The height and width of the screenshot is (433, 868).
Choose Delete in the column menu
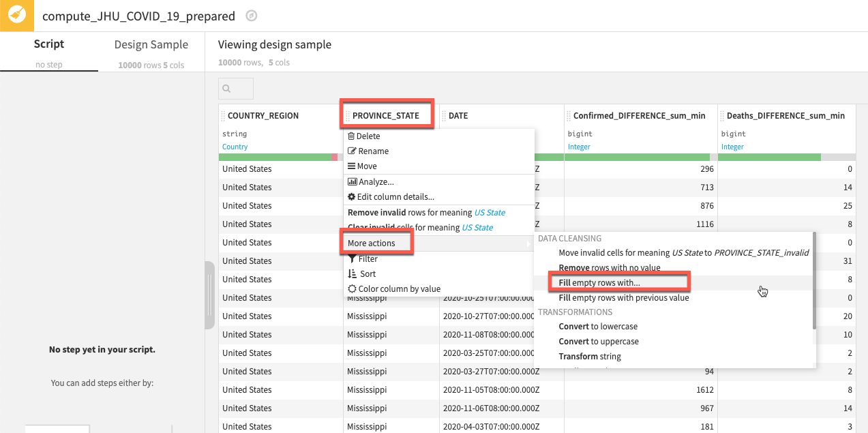point(368,136)
